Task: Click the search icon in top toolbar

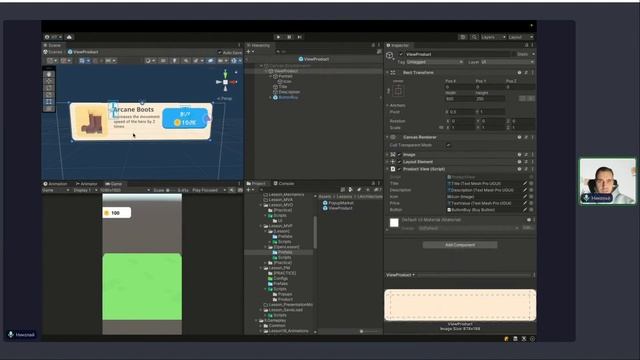Action: (x=474, y=37)
